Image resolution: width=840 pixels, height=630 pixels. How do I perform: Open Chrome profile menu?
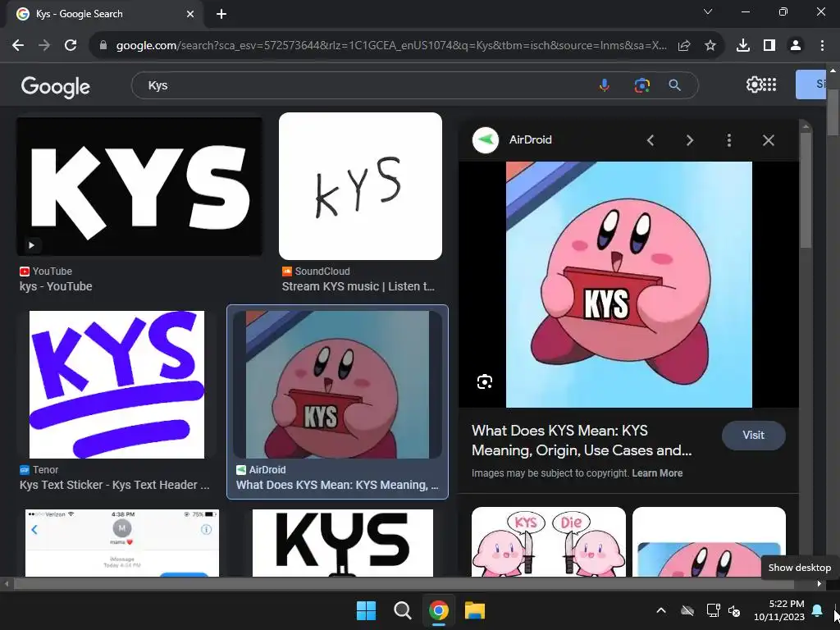(x=796, y=46)
